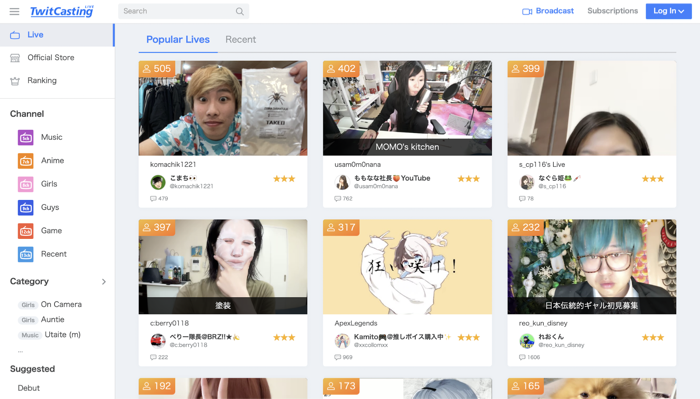
Task: Open the Girls channel icon
Action: tap(25, 184)
